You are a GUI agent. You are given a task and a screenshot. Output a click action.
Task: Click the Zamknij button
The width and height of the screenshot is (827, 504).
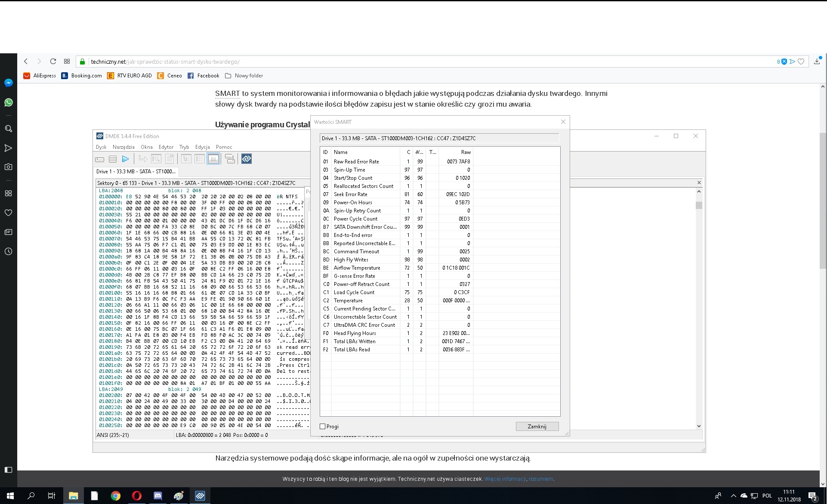[537, 427]
